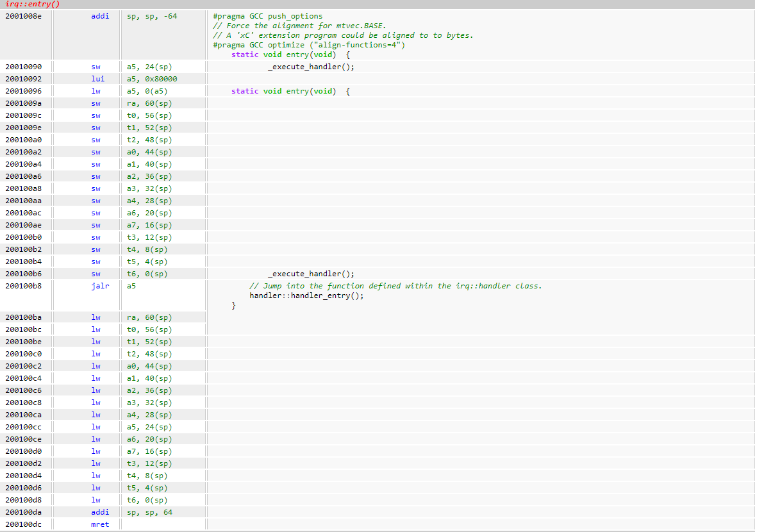Select address 200100b8 of the jalr row

tap(23, 286)
